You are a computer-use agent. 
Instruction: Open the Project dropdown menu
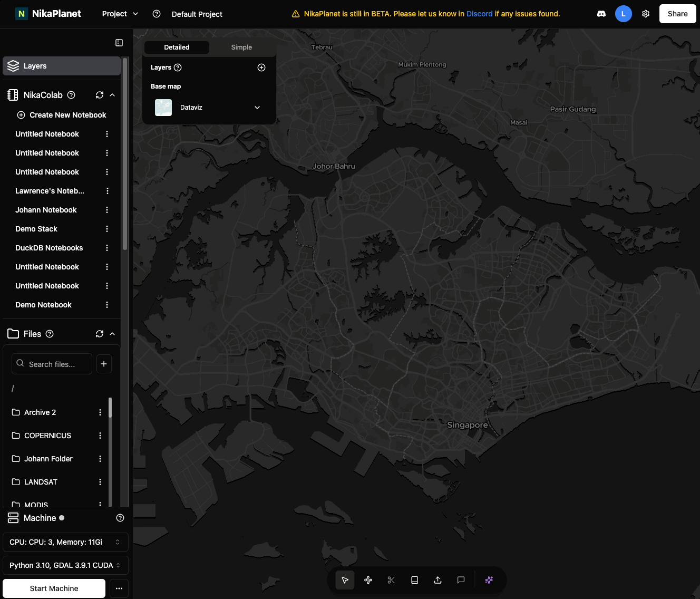click(x=120, y=14)
